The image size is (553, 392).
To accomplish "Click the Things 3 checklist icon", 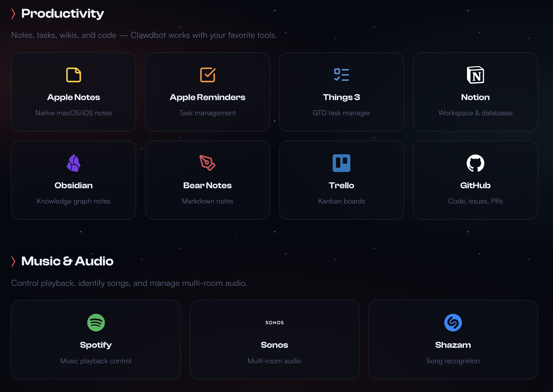I will (341, 75).
